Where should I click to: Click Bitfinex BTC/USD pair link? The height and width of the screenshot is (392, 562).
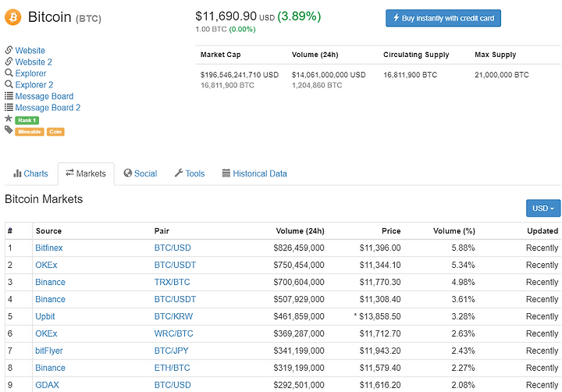click(173, 248)
